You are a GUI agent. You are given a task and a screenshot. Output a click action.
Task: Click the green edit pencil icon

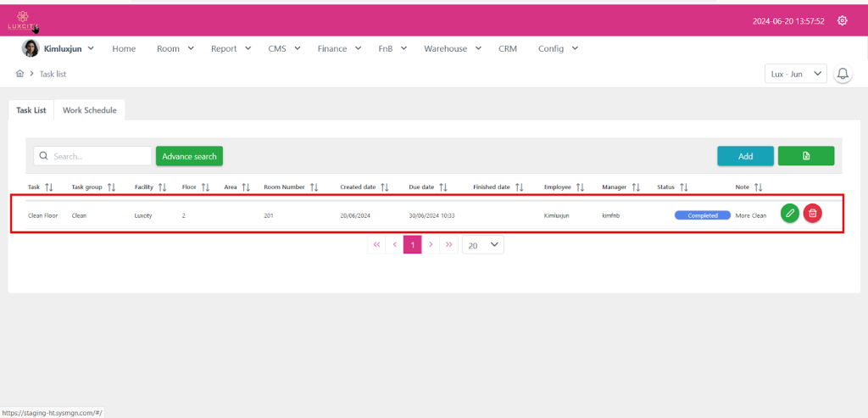pyautogui.click(x=790, y=215)
